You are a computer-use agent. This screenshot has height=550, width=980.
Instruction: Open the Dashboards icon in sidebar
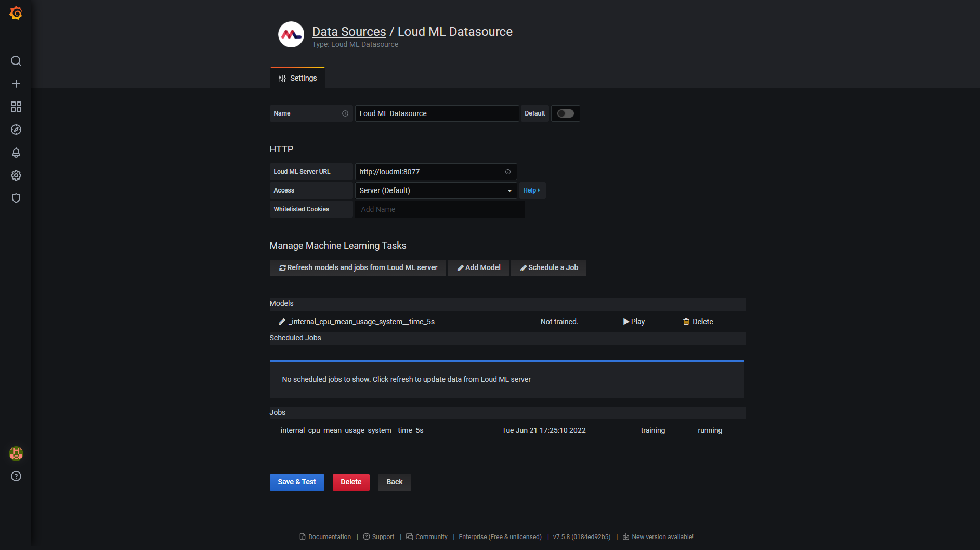click(x=16, y=107)
